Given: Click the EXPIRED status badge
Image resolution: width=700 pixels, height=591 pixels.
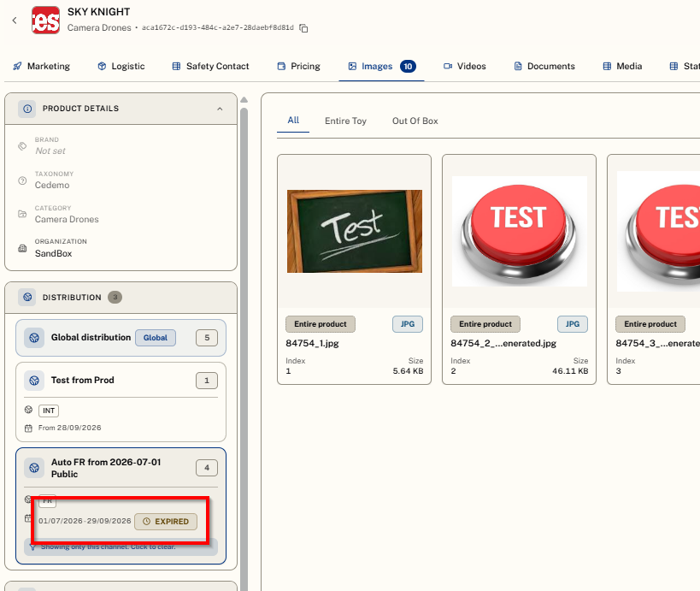Looking at the screenshot, I should click(166, 522).
